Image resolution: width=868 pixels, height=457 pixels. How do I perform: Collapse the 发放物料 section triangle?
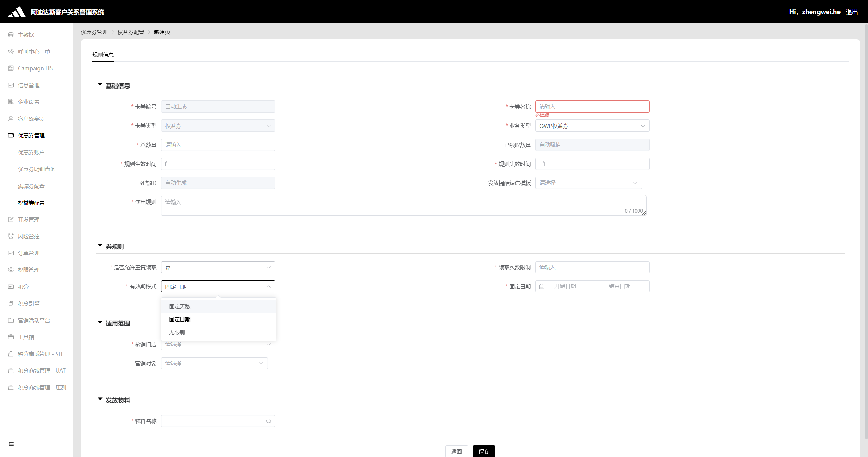[100, 399]
